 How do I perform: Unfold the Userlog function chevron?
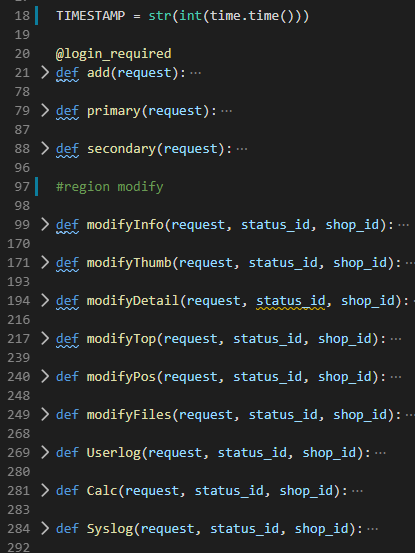pos(45,452)
